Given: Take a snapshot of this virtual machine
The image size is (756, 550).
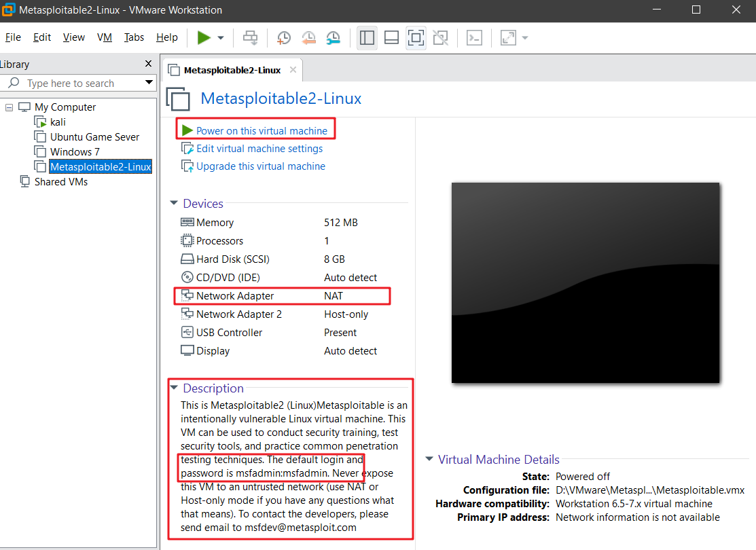Looking at the screenshot, I should point(284,37).
